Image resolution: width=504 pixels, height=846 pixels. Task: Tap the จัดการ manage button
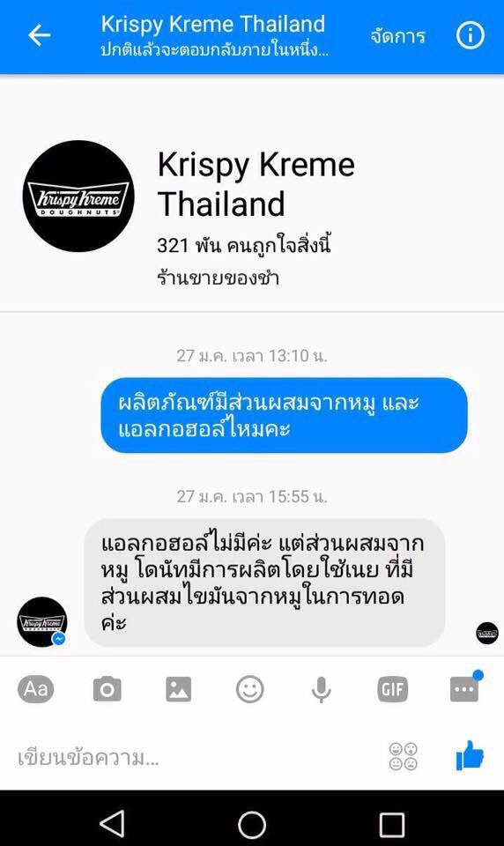pos(397,36)
